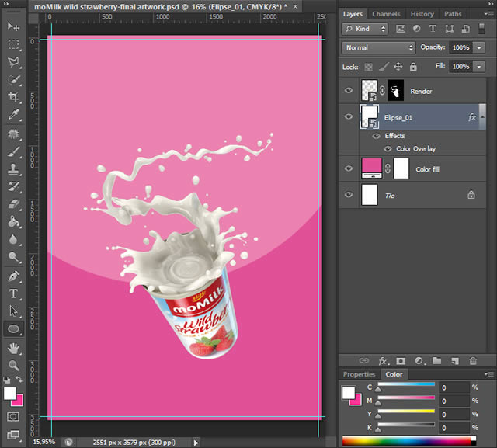Viewport: 497px width, 448px height.
Task: Link selected layers
Action: 364,360
